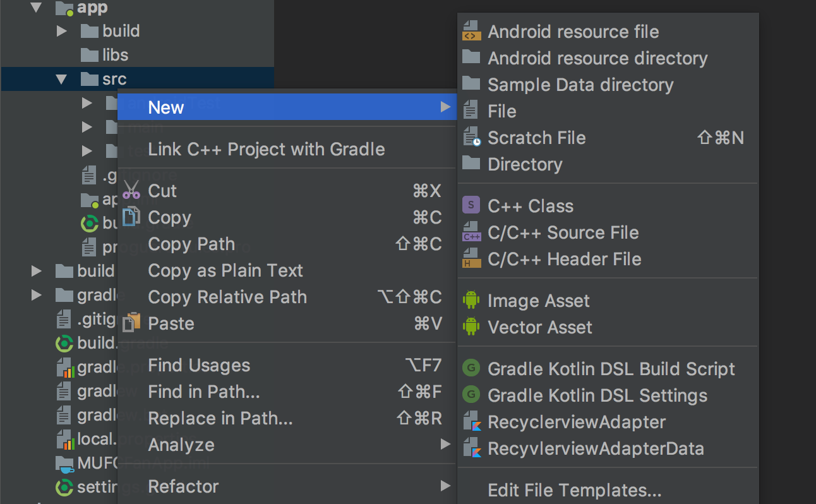This screenshot has width=816, height=504.
Task: Select the Scratch File option
Action: coord(536,138)
